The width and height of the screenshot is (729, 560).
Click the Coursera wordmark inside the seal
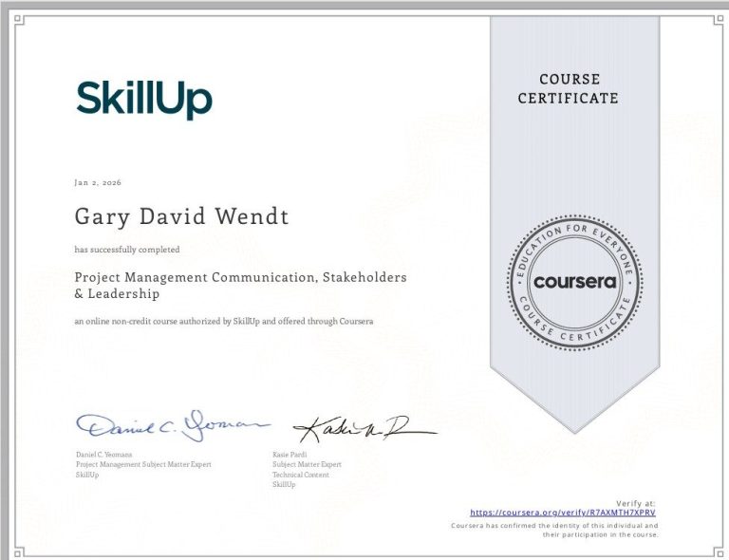pos(574,282)
